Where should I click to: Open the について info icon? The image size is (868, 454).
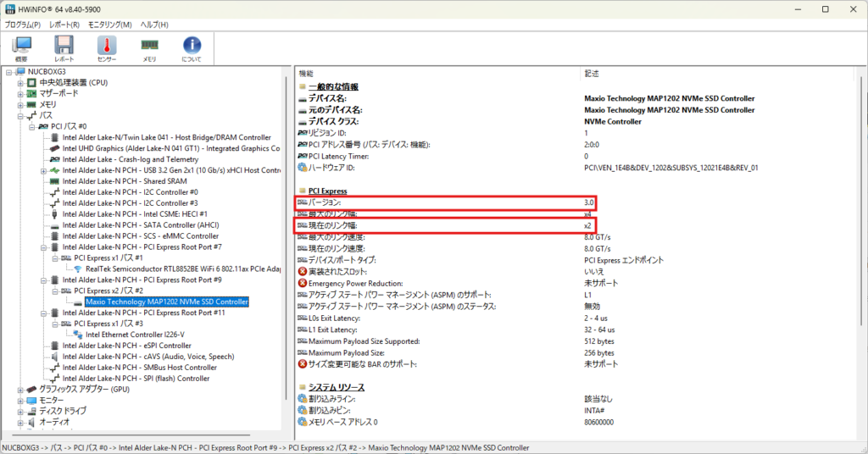click(x=192, y=49)
